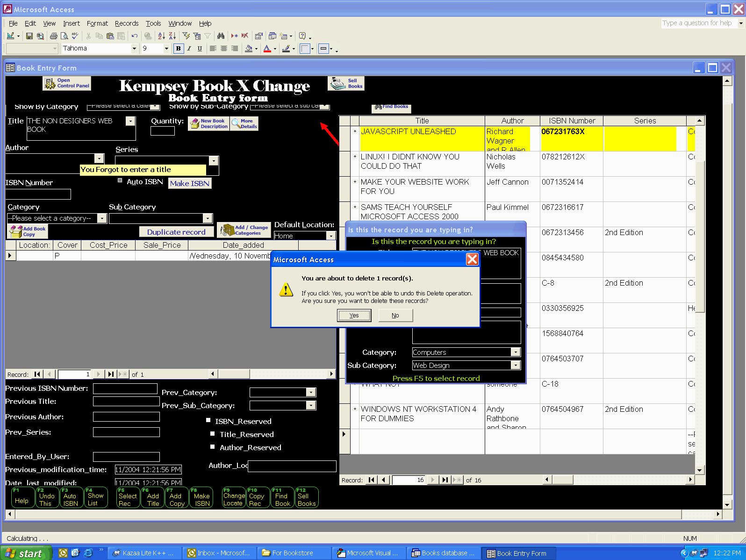Open the Series dropdown arrow
746x560 pixels.
214,161
